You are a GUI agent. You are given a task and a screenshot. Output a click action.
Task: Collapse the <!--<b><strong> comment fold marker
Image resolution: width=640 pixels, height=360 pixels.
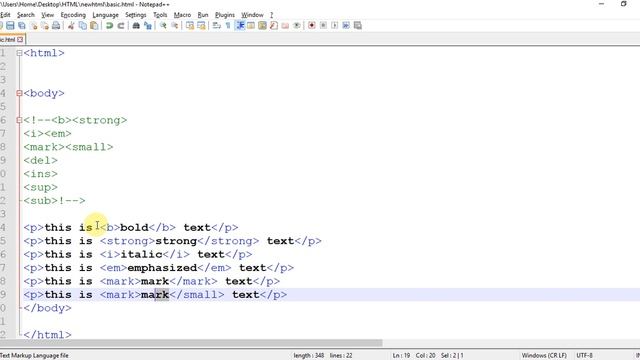[19, 120]
